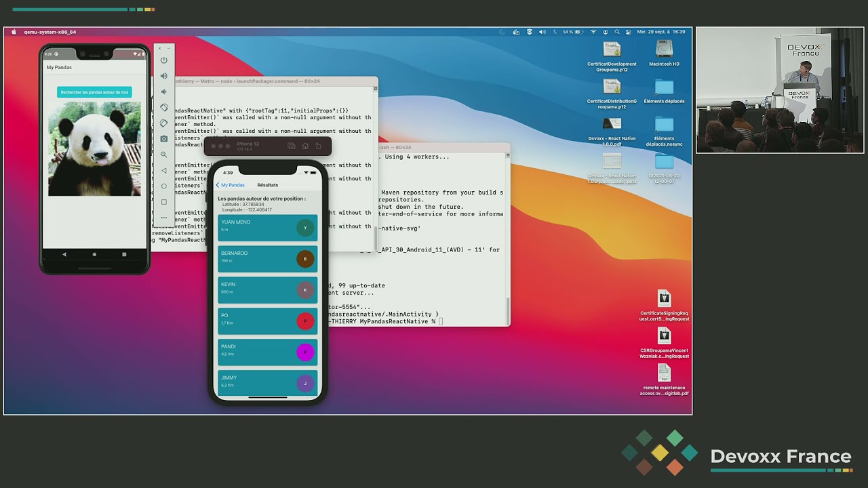Select the JIMMY panda card
Image resolution: width=868 pixels, height=488 pixels.
tap(268, 382)
